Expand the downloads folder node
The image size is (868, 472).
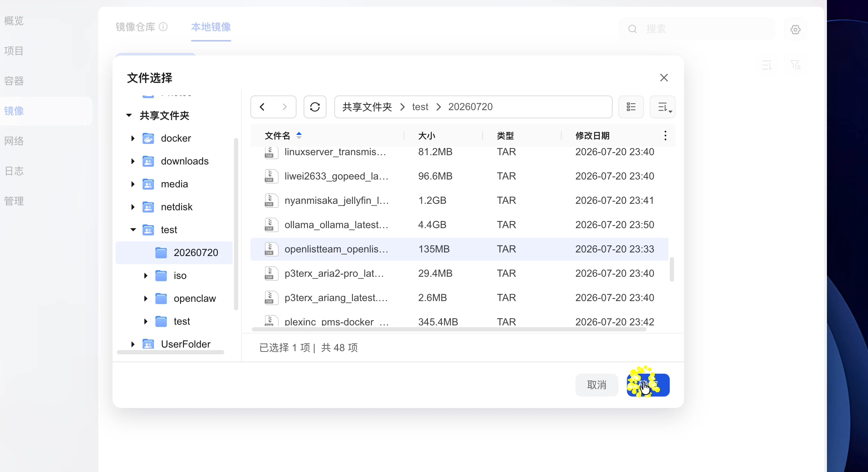pyautogui.click(x=133, y=161)
